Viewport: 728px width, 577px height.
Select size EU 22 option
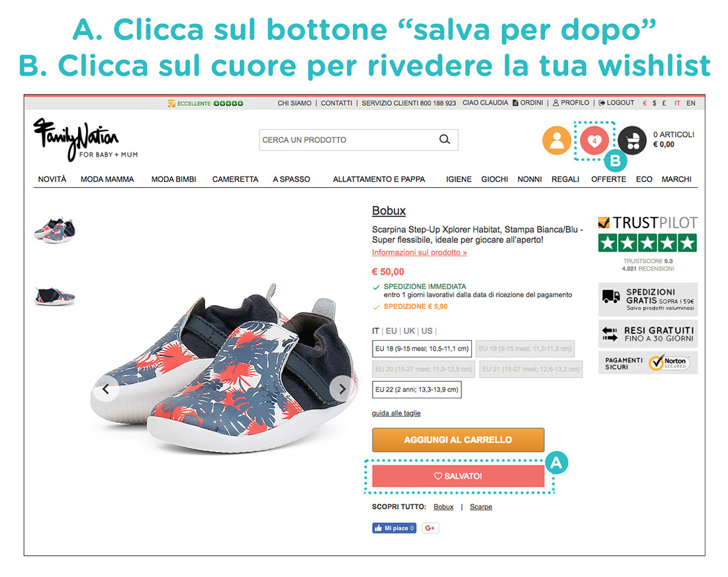[x=417, y=390]
